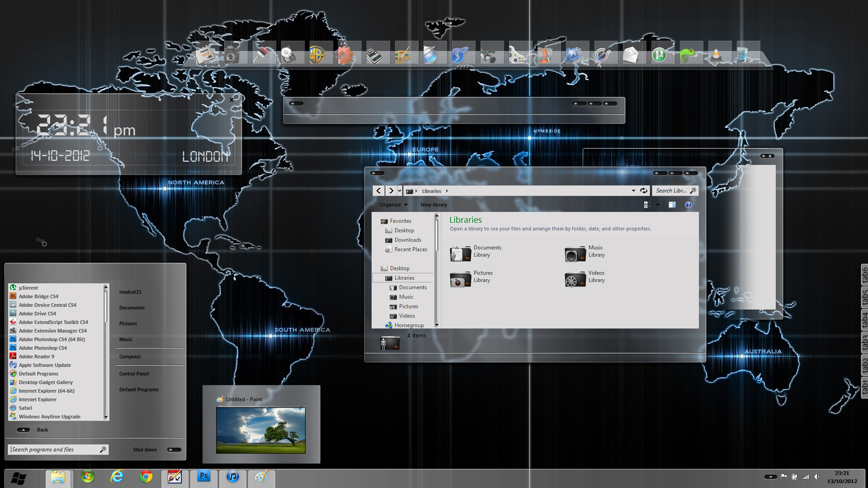
Task: Select Pictures in the navigation tree
Action: (x=408, y=306)
